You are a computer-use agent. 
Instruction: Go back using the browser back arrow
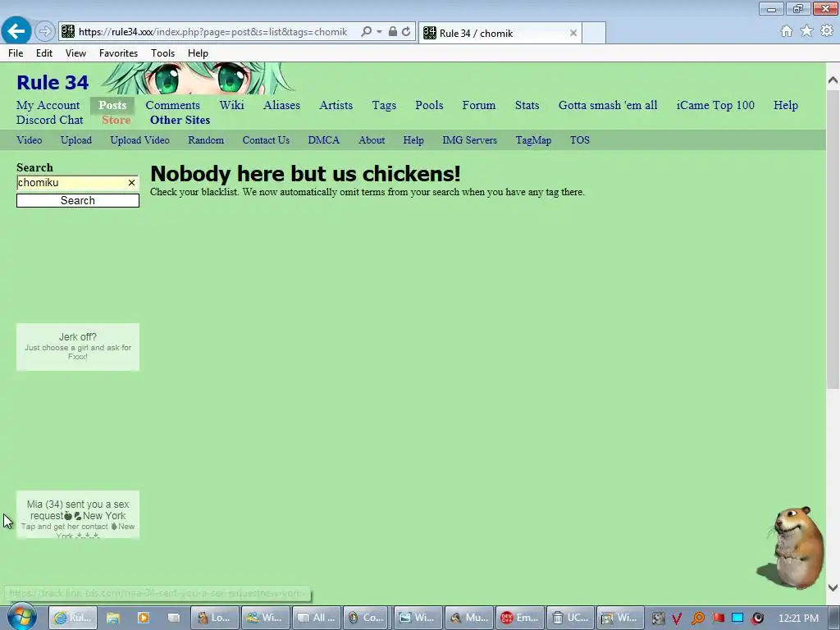16,30
